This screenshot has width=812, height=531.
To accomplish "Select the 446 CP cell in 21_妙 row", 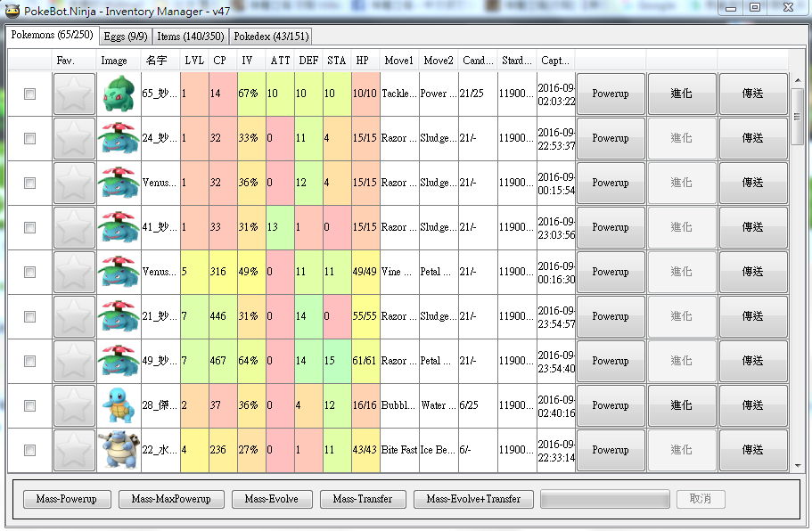I will click(x=223, y=316).
